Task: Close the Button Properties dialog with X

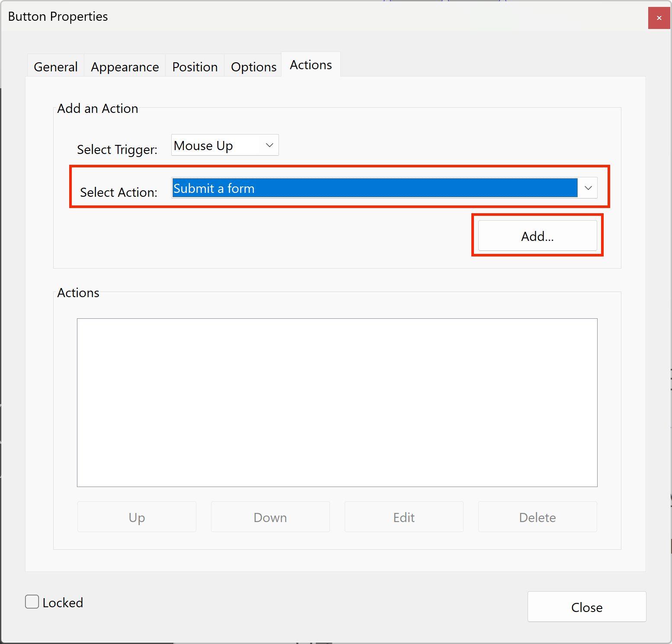Action: pyautogui.click(x=659, y=18)
